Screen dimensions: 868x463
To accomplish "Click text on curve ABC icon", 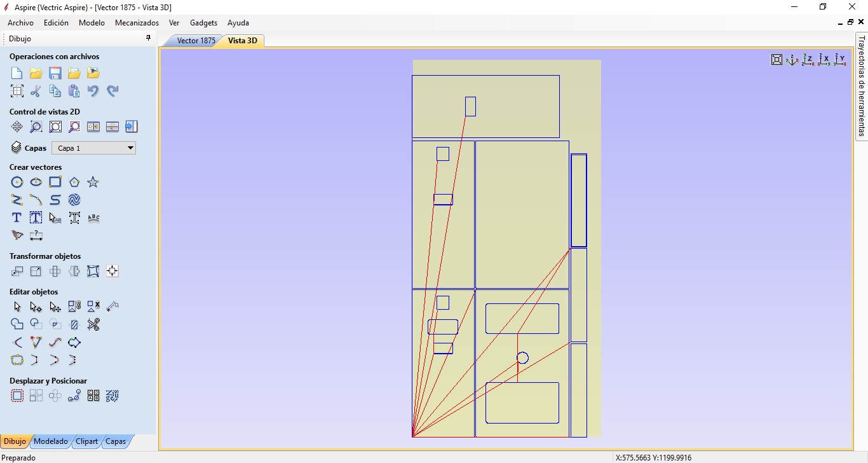I will point(93,218).
